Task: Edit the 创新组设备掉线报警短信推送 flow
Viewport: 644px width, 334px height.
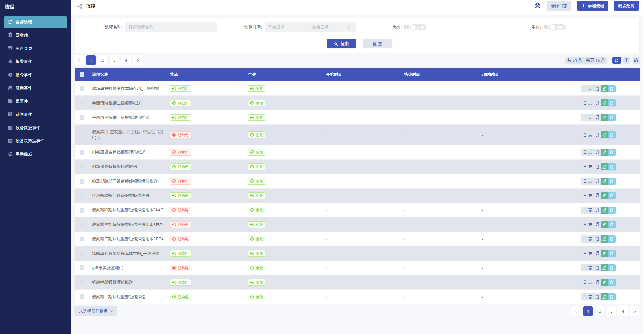Action: point(604,152)
